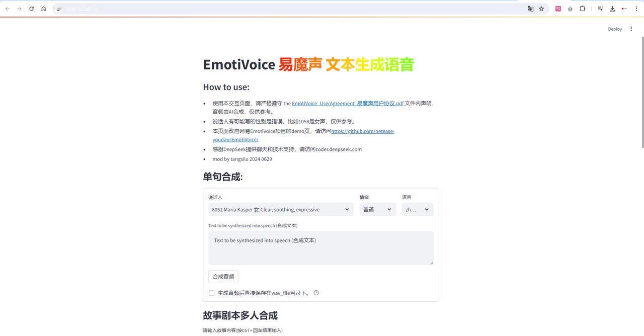Click the profile avatar icon in toolbar

coord(624,9)
